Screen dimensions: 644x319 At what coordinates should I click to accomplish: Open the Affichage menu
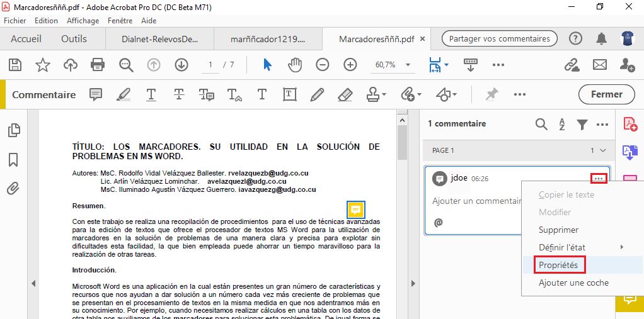click(83, 21)
